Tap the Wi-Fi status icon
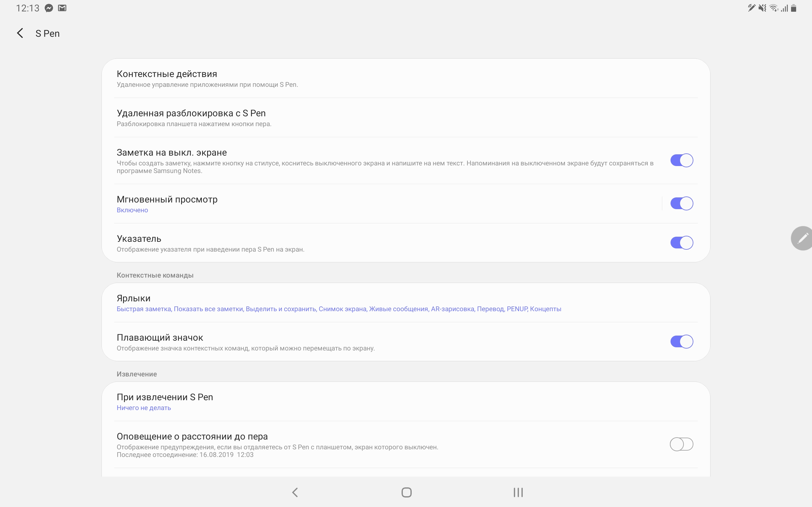Screen dimensions: 812x507 [773, 8]
